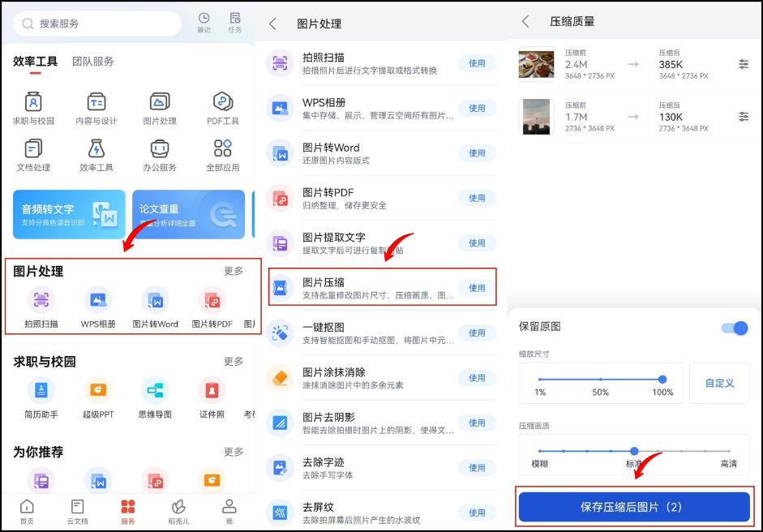The width and height of the screenshot is (763, 532).
Task: Go to 稻壳儿 bottom tab
Action: tap(178, 512)
